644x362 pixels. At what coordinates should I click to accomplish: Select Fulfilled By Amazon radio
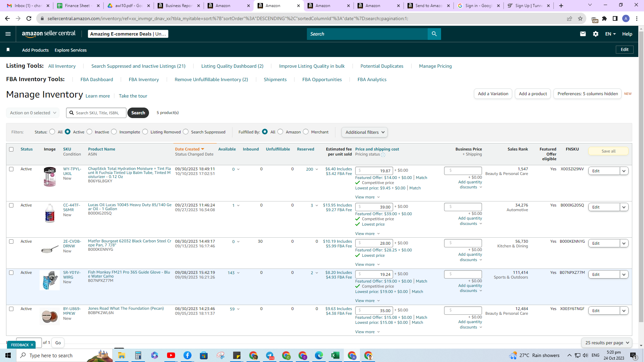280,132
